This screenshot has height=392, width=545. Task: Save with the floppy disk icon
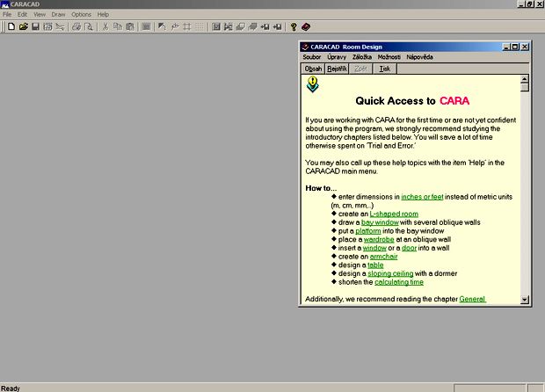[x=35, y=26]
